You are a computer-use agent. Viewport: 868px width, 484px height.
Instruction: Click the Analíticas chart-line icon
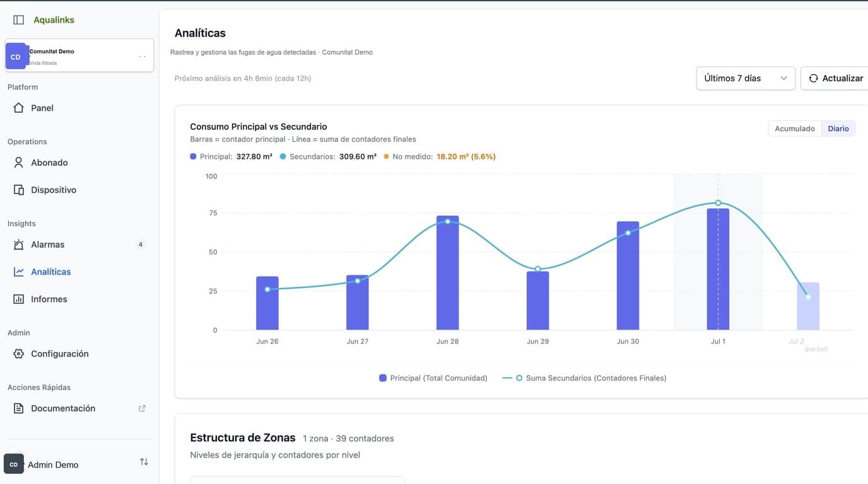[x=18, y=272]
